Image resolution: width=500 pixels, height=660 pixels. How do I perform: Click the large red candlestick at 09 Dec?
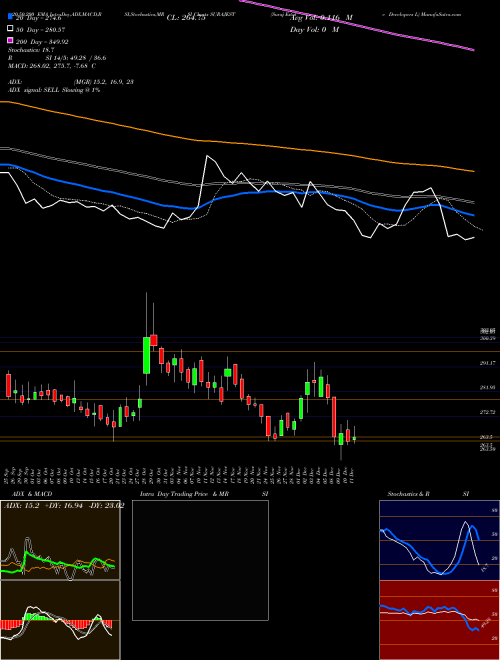click(334, 417)
